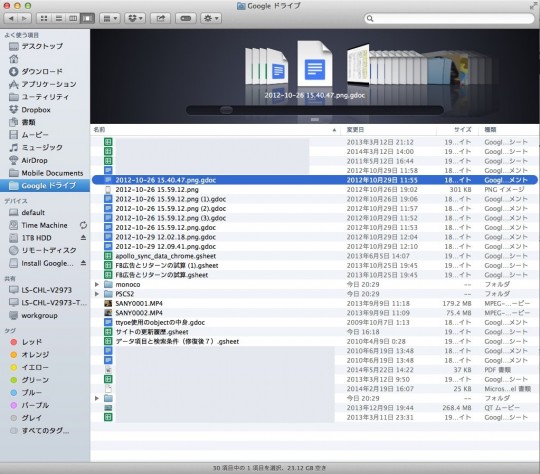Eject the Install Google volume
This screenshot has width=540, height=474.
pos(83,263)
